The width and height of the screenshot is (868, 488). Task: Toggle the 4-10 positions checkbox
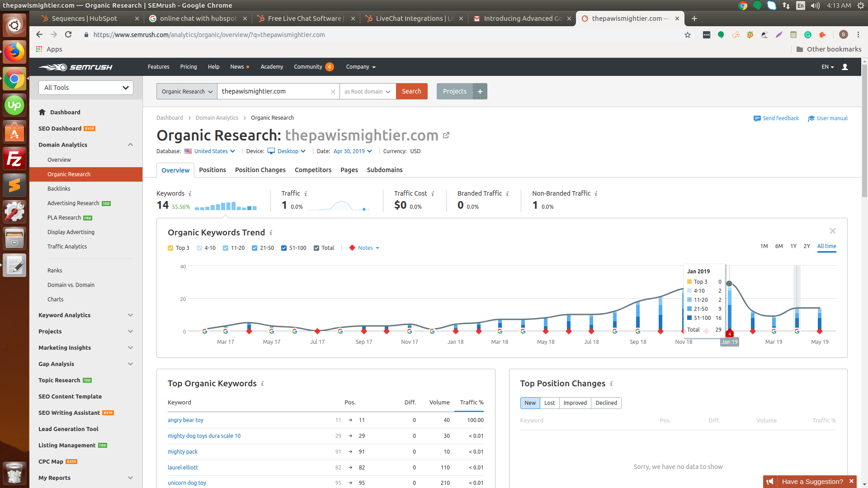199,248
